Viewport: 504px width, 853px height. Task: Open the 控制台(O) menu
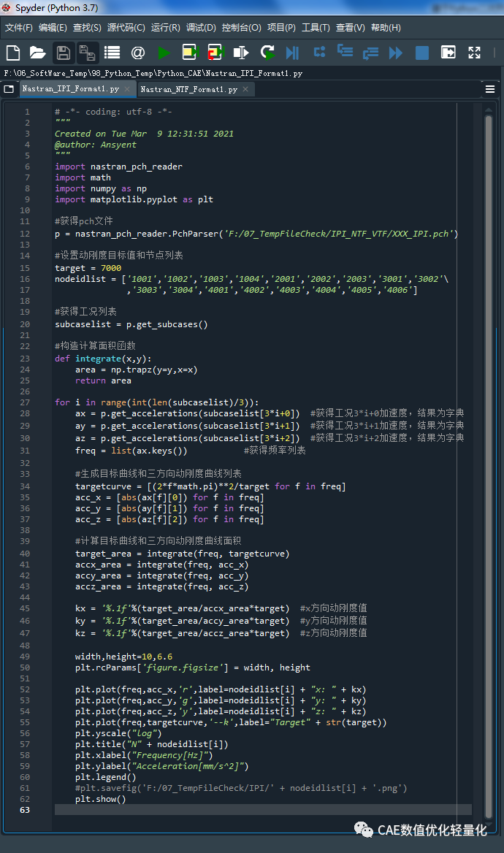point(242,28)
